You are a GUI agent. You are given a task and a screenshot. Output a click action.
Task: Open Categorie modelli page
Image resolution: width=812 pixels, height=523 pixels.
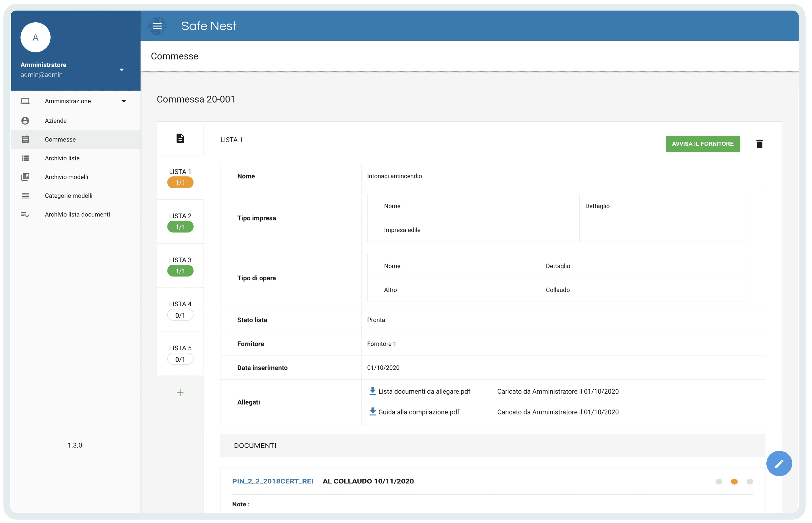76,196
